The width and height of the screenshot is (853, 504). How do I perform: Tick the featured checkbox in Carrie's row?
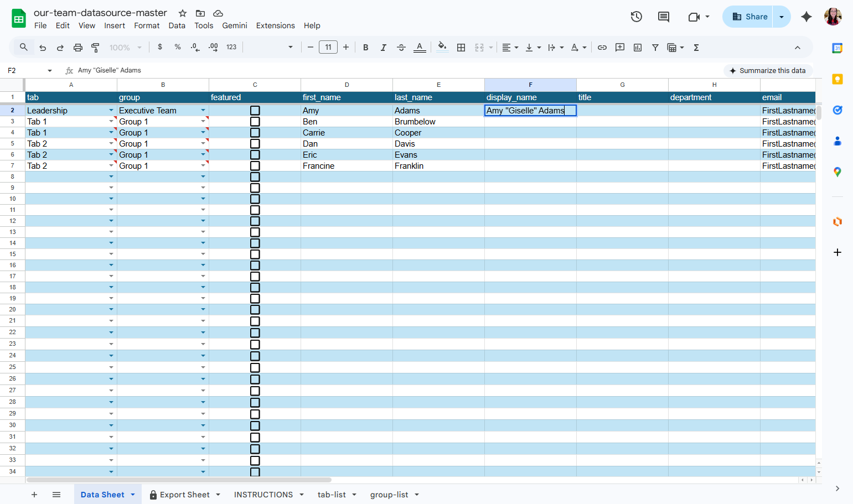[255, 133]
